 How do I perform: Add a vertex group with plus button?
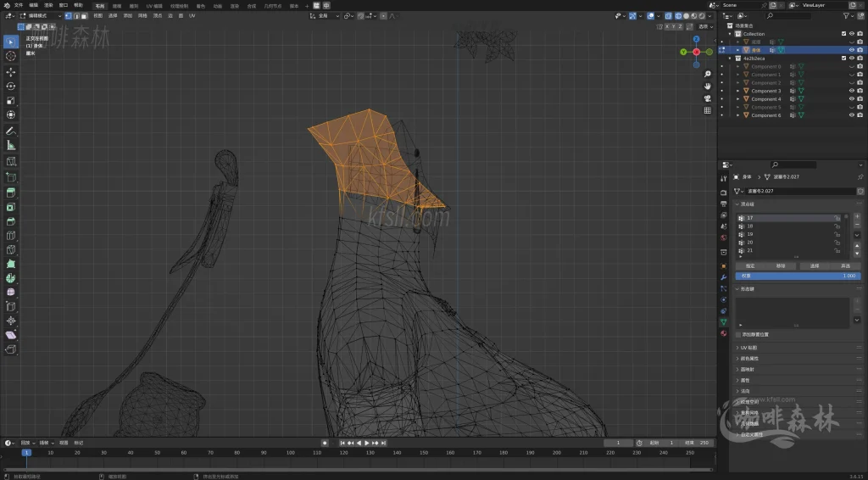click(x=857, y=216)
